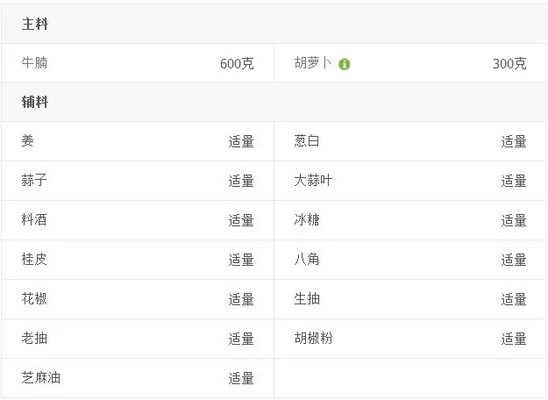Click the 胡椒粉 ingredient
The height and width of the screenshot is (400, 548).
(x=313, y=338)
